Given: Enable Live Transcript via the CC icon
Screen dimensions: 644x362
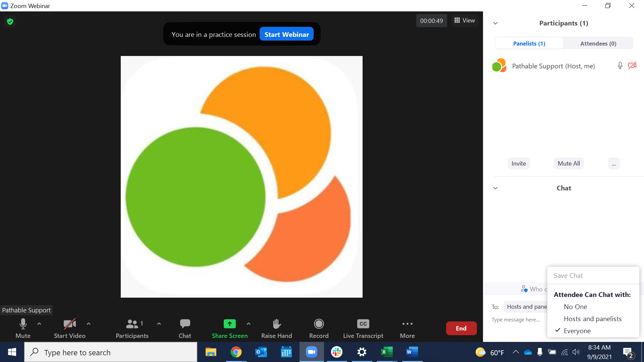Looking at the screenshot, I should coord(363,324).
